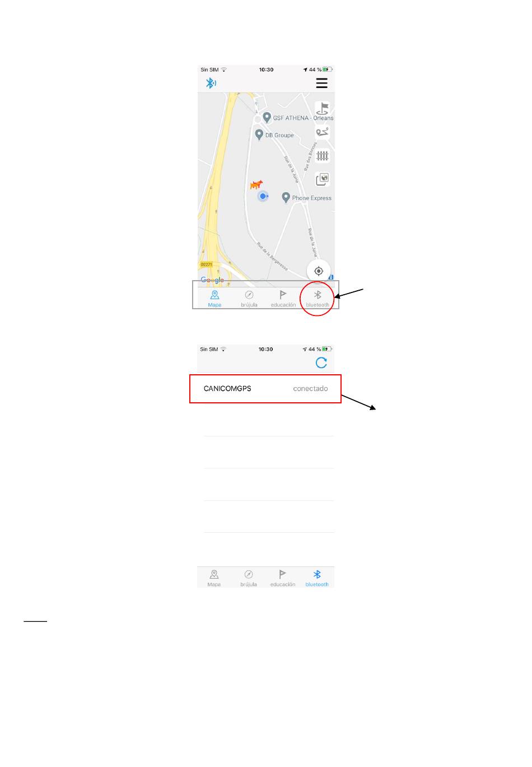Open educación tab below the map
The height and width of the screenshot is (767, 532).
pyautogui.click(x=283, y=299)
